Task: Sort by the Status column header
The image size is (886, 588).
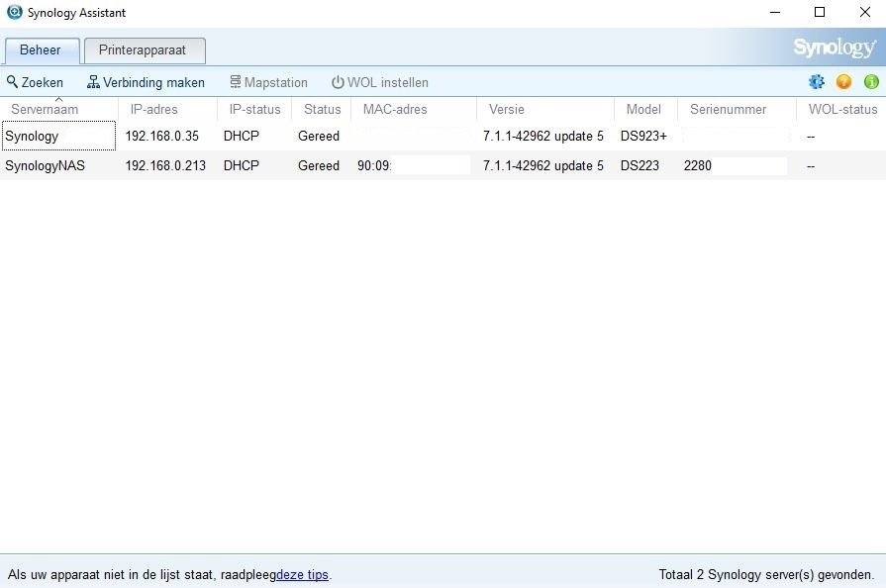Action: [x=322, y=109]
